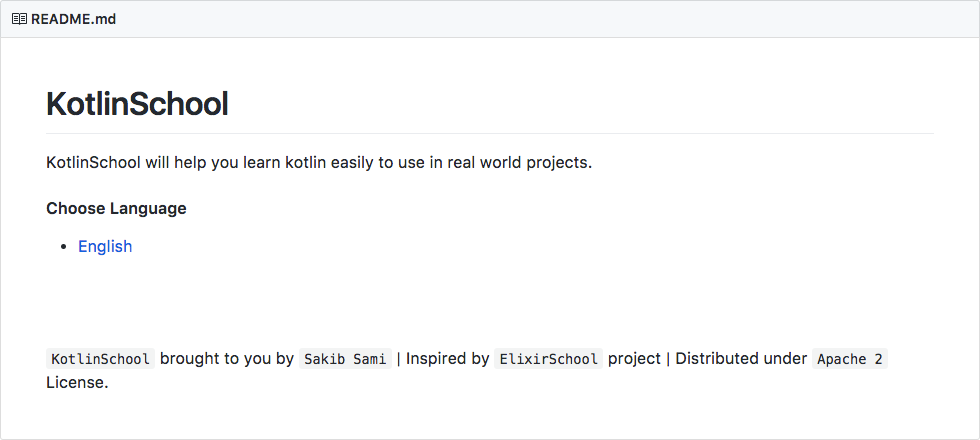
Task: Click 'KotlinSchool' starting the description sentence
Action: 93,163
